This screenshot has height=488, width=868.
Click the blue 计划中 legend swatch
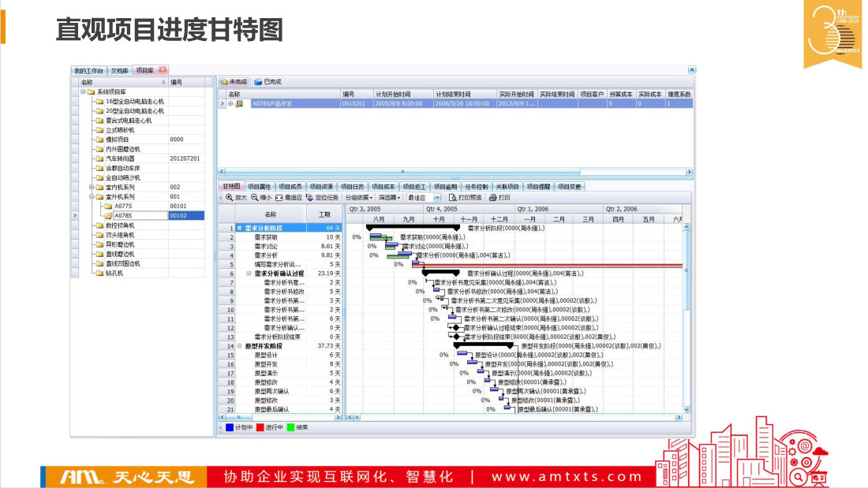[x=229, y=427]
